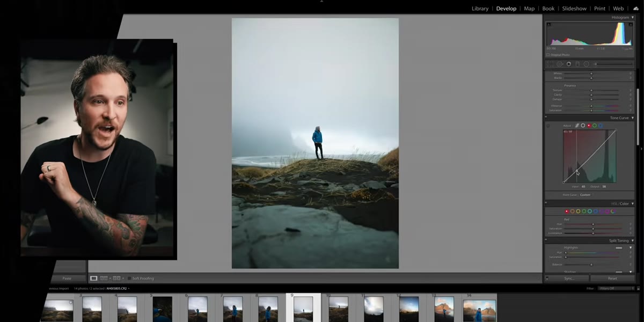The height and width of the screenshot is (322, 644).
Task: Toggle the previous-settings switch beside Sync
Action: tap(547, 279)
